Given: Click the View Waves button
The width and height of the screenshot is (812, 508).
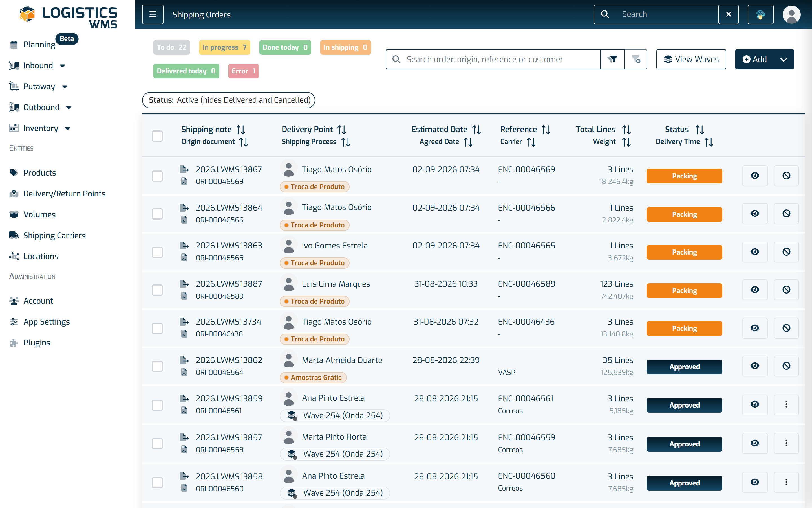Looking at the screenshot, I should point(691,60).
